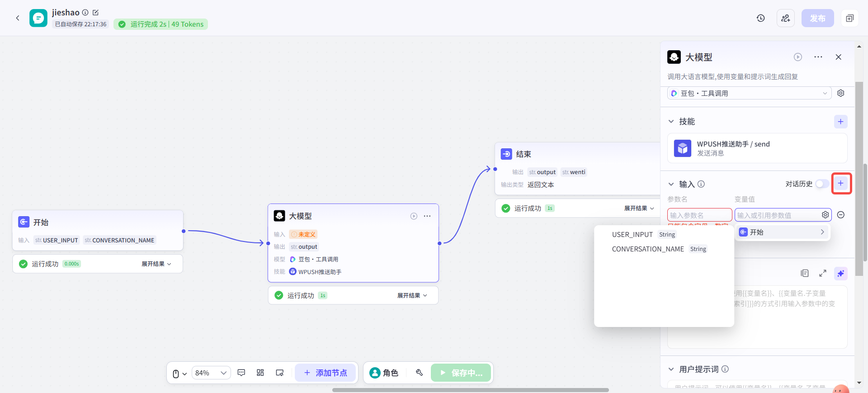Open the duplicate workflow icon
The image size is (868, 393).
coord(849,18)
